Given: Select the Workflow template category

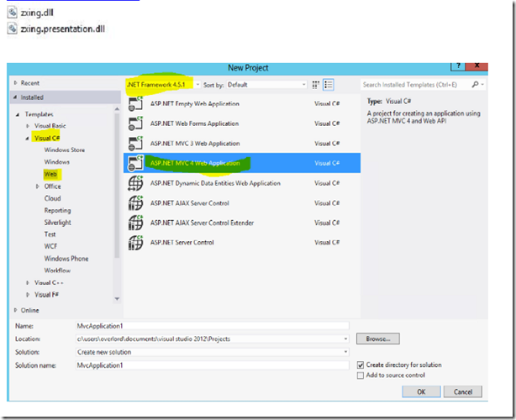Looking at the screenshot, I should [x=57, y=270].
